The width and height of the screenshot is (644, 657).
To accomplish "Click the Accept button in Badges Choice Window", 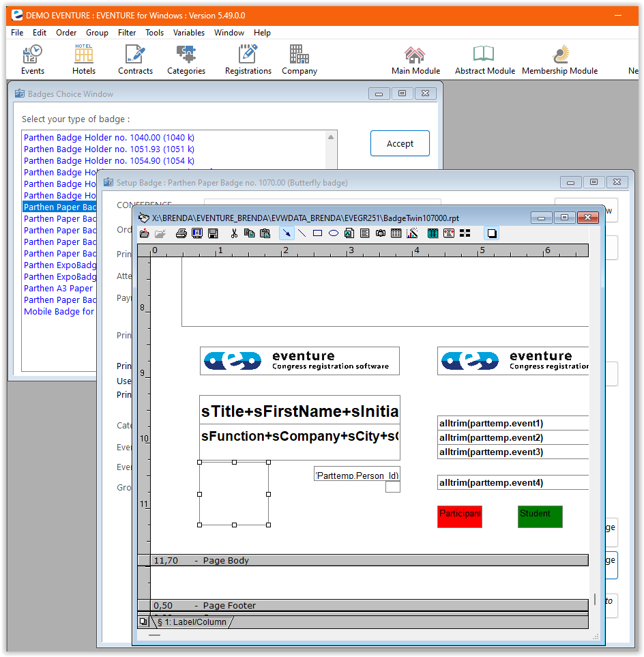I will click(400, 143).
